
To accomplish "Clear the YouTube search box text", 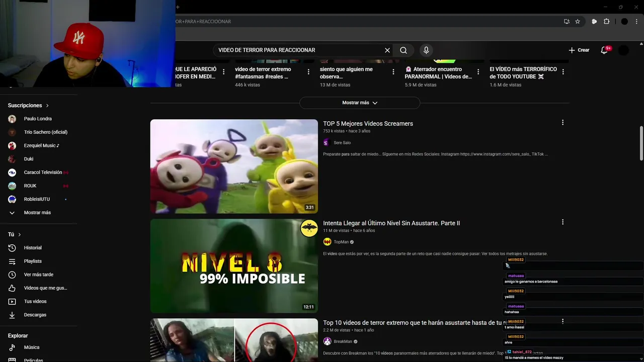I will coord(387,50).
